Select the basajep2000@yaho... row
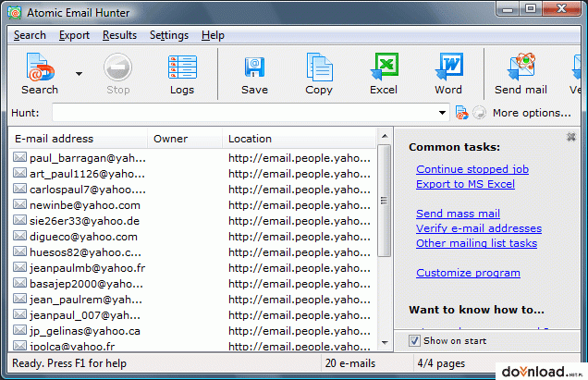This screenshot has height=380, width=588. (x=192, y=284)
